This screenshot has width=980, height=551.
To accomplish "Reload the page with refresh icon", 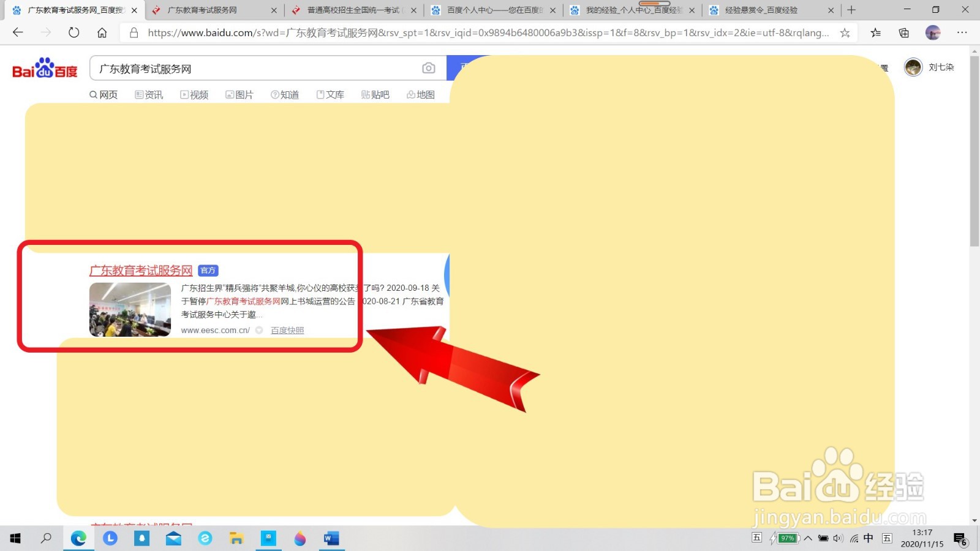I will [x=74, y=32].
